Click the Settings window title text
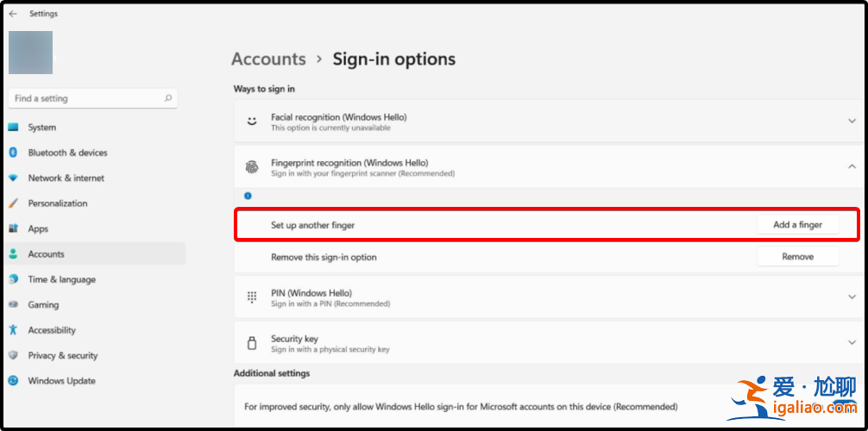This screenshot has width=868, height=431. (x=44, y=14)
